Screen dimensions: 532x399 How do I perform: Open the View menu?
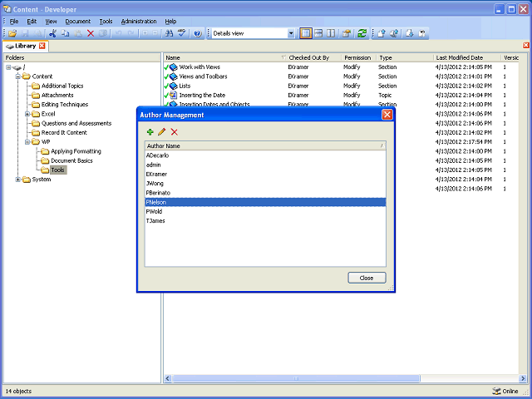point(52,22)
